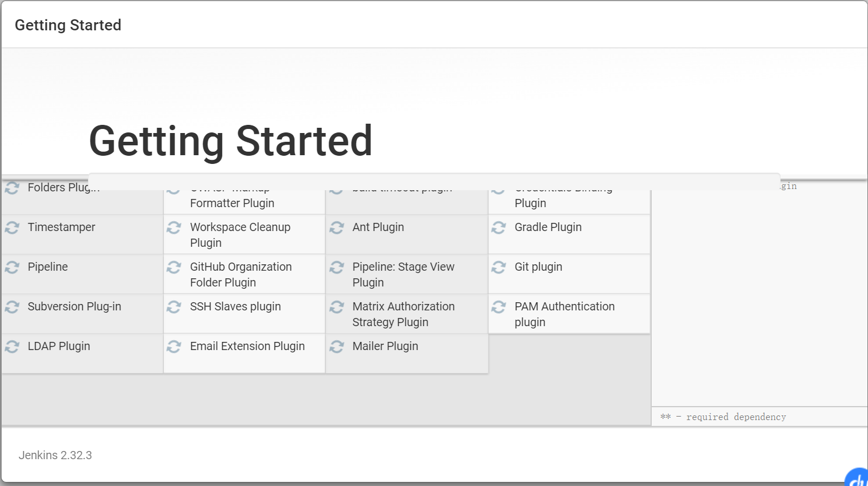Select the Matrix Authorization Strategy Plugin label
This screenshot has width=868, height=486.
[403, 314]
